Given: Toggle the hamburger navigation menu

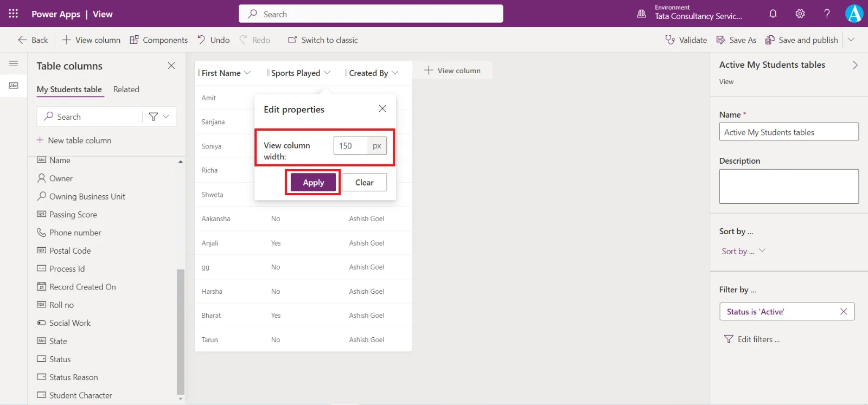Looking at the screenshot, I should [14, 63].
